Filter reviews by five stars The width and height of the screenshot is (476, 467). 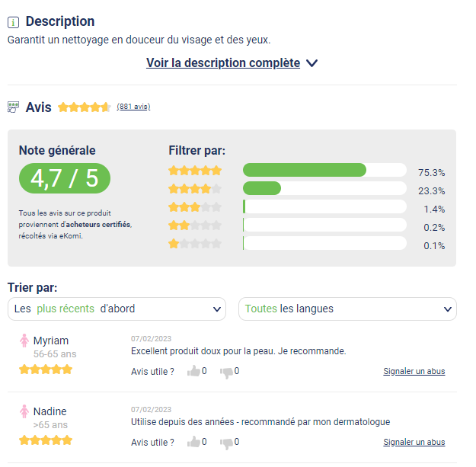coord(195,171)
